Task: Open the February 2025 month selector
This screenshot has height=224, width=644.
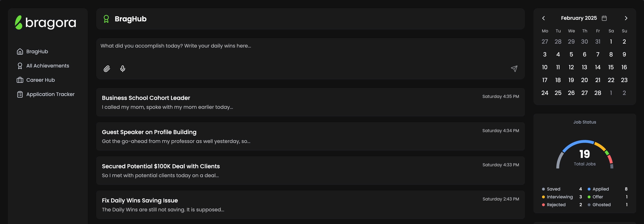Action: pos(579,18)
